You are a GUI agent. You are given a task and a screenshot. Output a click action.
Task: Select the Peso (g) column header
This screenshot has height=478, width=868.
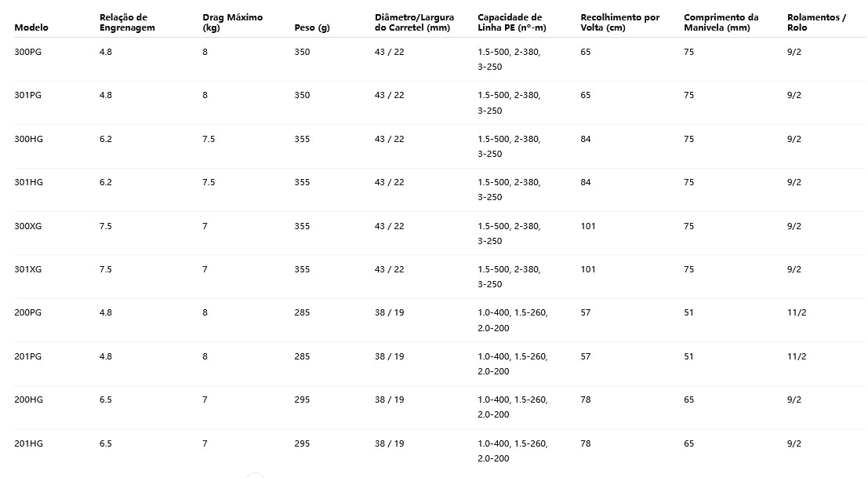tap(312, 27)
